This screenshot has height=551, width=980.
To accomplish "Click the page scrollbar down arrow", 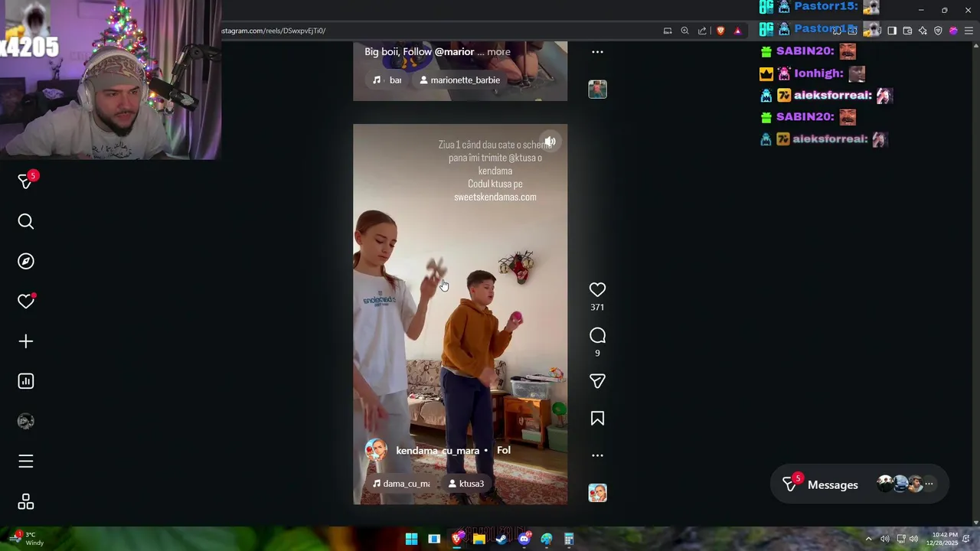I will coord(975,523).
